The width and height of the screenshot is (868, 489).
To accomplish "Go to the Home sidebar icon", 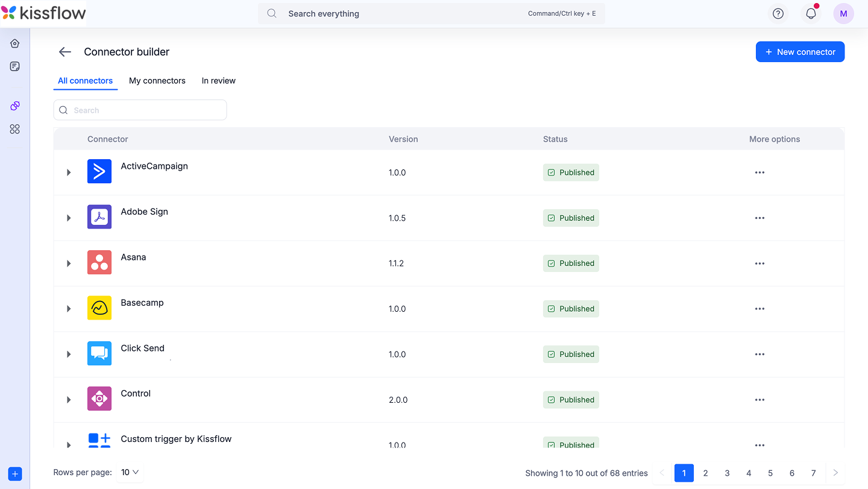I will coord(15,43).
